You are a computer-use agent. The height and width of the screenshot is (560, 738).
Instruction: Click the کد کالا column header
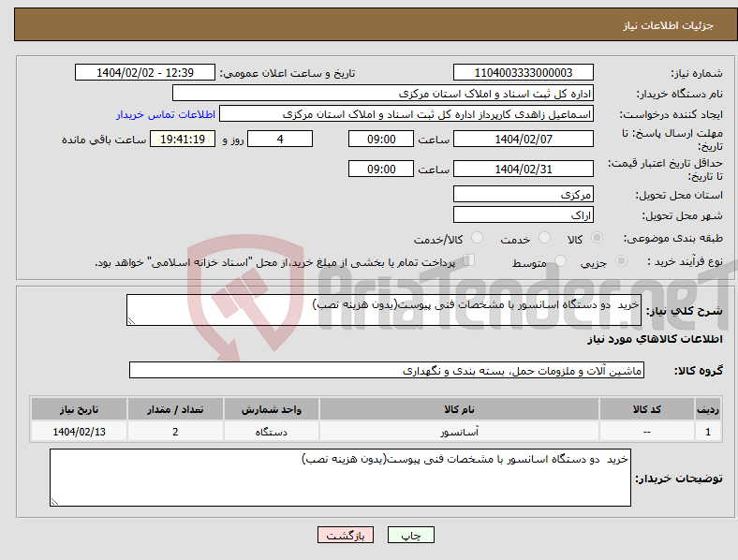647,409
